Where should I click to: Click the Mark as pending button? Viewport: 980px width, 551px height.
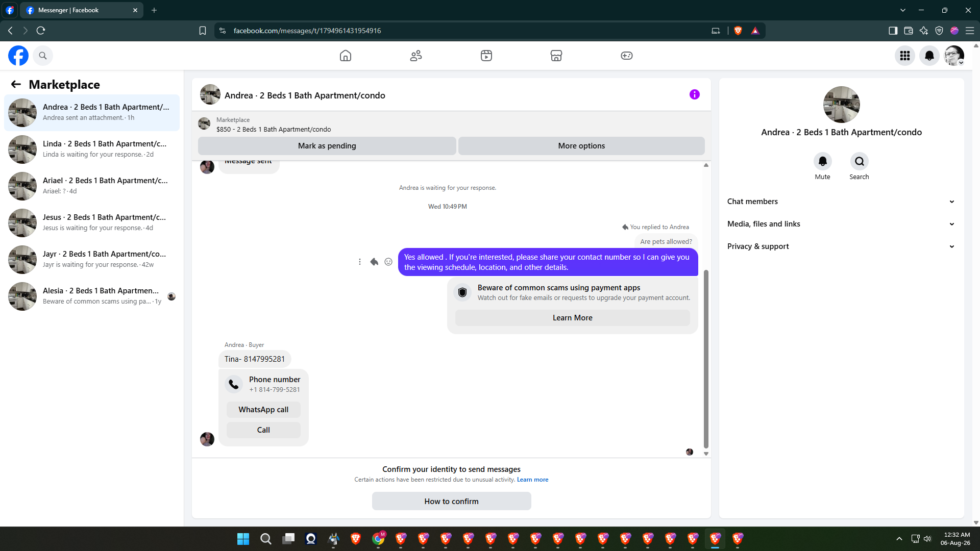click(x=327, y=146)
